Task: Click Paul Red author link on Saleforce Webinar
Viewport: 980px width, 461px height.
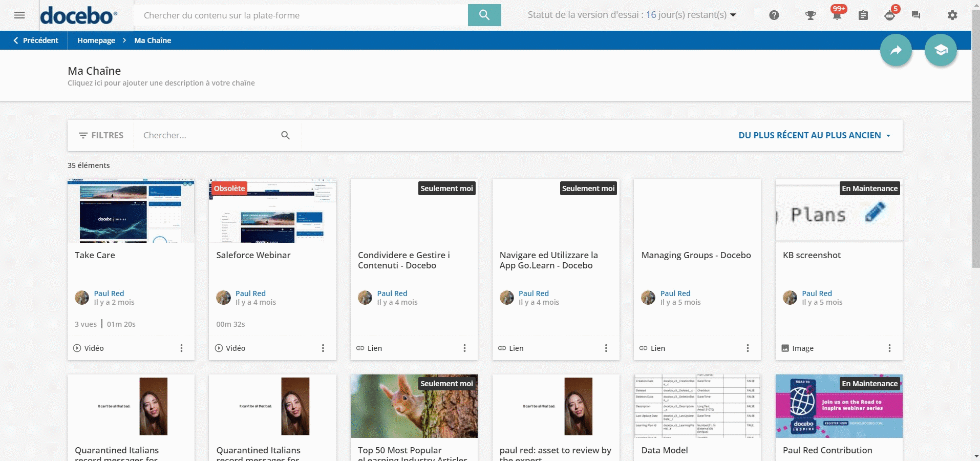Action: point(250,294)
